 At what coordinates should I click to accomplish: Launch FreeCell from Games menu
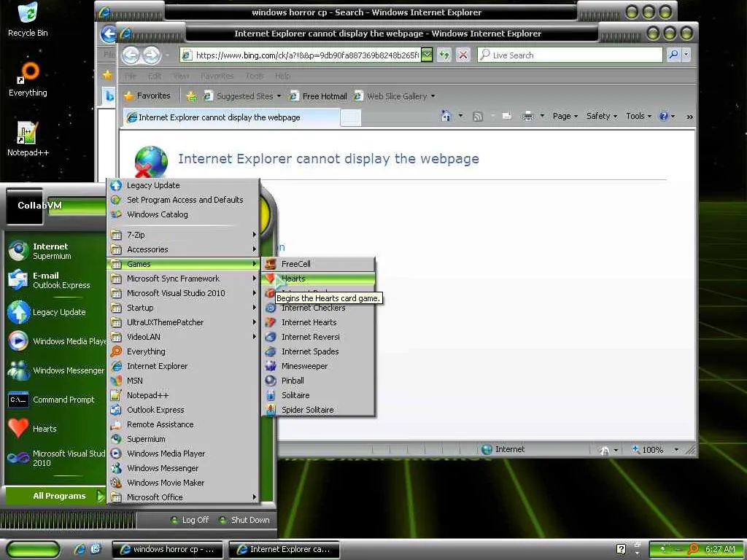(318, 264)
